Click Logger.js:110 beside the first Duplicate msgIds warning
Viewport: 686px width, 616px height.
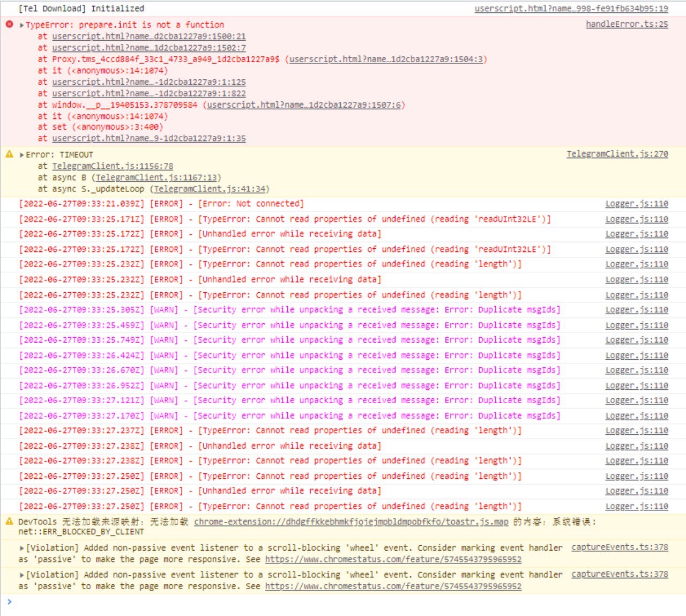click(x=636, y=309)
